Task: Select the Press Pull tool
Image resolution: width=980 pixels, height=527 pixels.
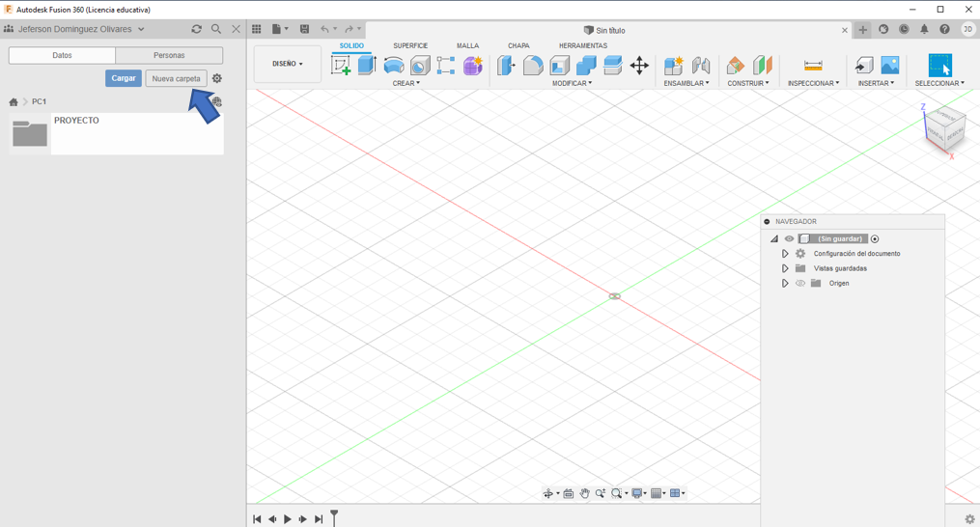Action: pyautogui.click(x=506, y=65)
